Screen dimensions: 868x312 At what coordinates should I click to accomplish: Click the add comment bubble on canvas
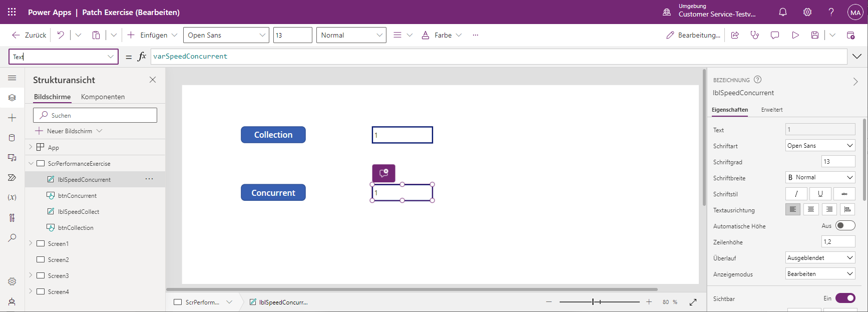click(384, 173)
